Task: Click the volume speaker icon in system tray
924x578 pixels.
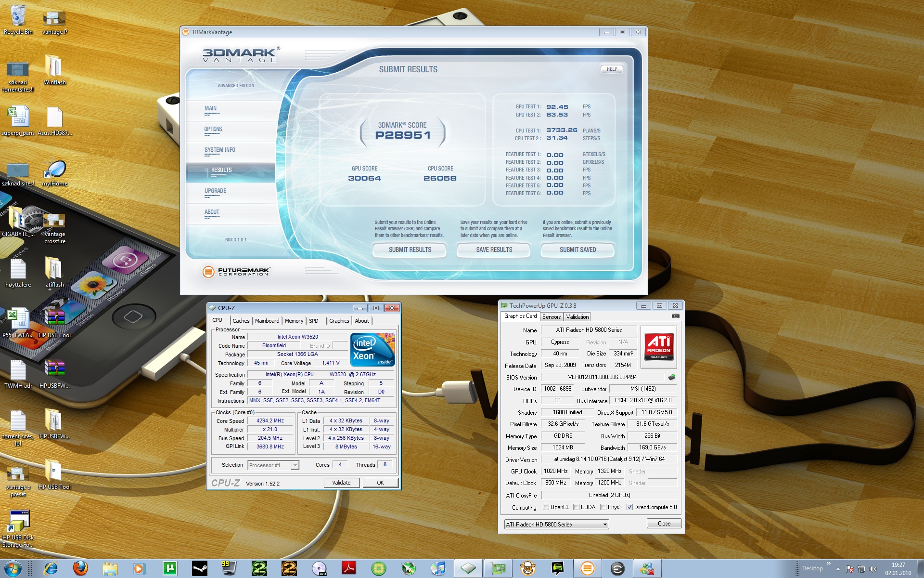Action: point(873,569)
